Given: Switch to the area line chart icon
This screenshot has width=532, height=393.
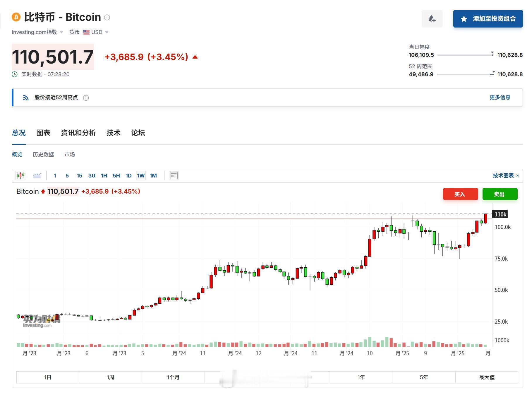Looking at the screenshot, I should click(37, 175).
